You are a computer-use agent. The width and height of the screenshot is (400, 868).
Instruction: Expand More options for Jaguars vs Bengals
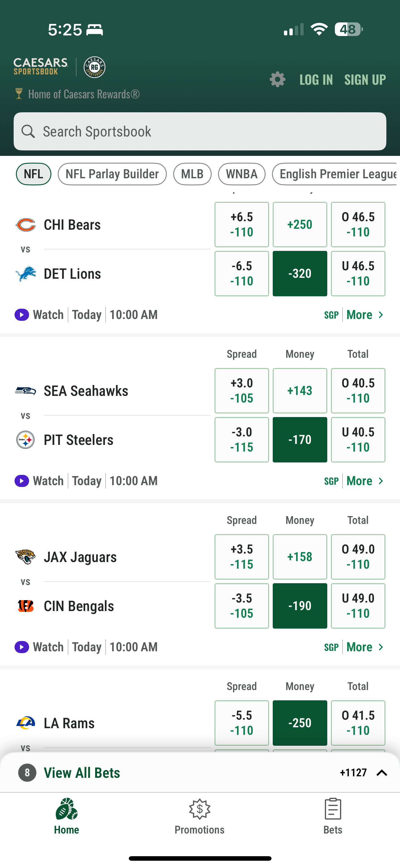(365, 647)
